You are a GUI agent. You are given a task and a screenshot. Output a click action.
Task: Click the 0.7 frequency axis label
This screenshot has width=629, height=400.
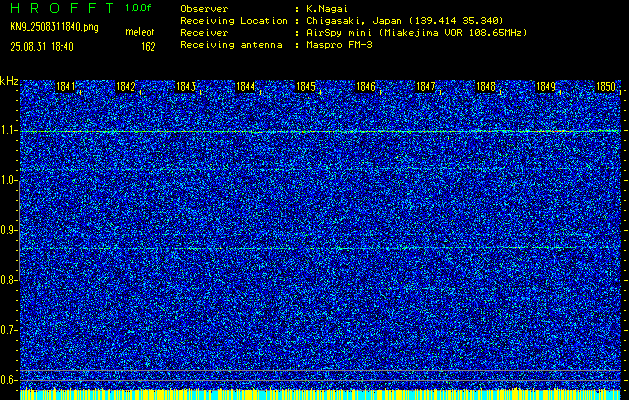click(x=8, y=330)
